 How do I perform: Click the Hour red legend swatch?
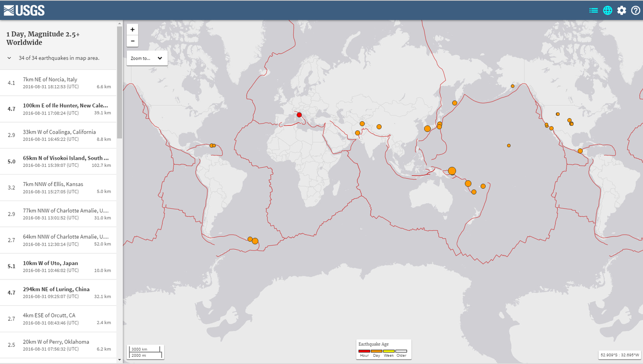pyautogui.click(x=364, y=351)
